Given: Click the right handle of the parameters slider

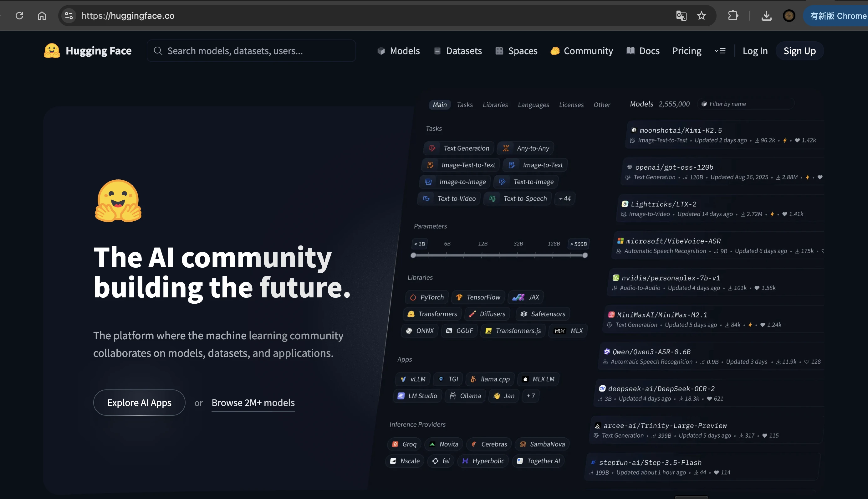Looking at the screenshot, I should (x=585, y=255).
